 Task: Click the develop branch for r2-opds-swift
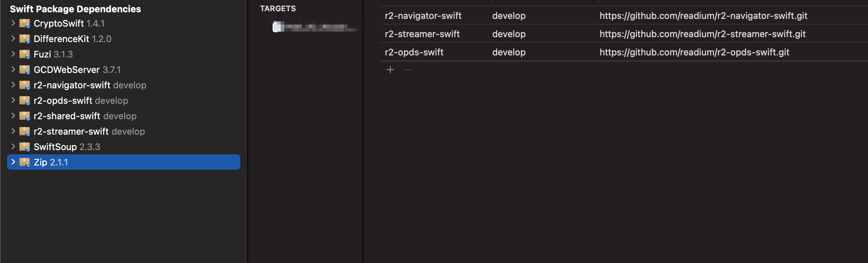509,52
